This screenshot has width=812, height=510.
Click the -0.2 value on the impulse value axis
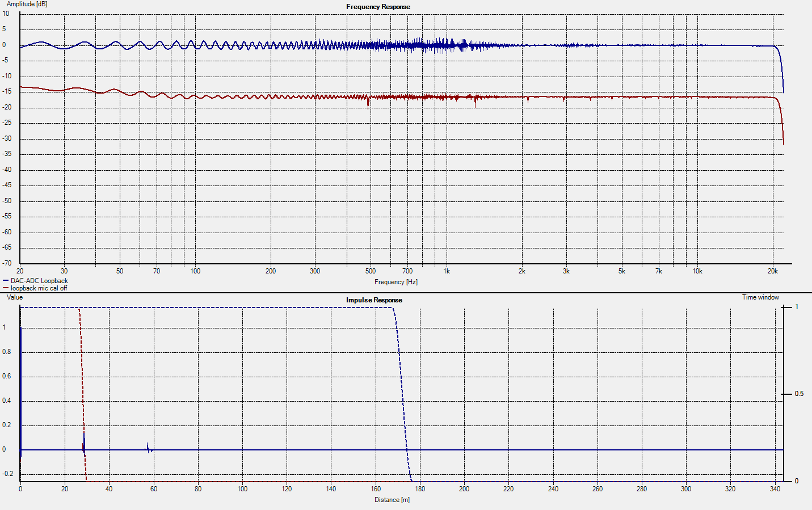tap(7, 474)
